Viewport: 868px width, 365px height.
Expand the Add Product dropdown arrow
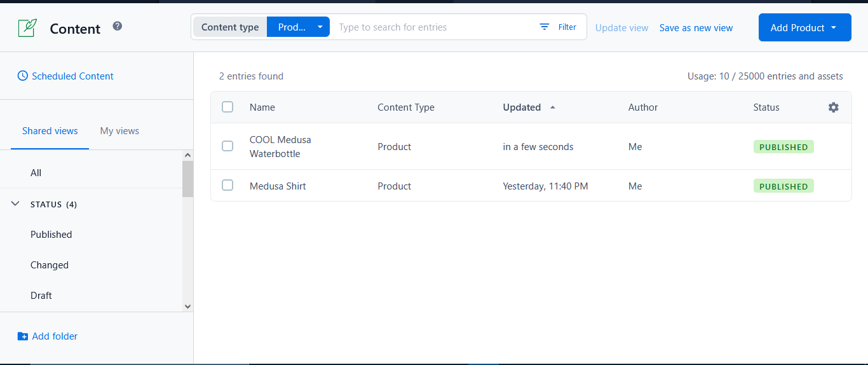pos(834,27)
